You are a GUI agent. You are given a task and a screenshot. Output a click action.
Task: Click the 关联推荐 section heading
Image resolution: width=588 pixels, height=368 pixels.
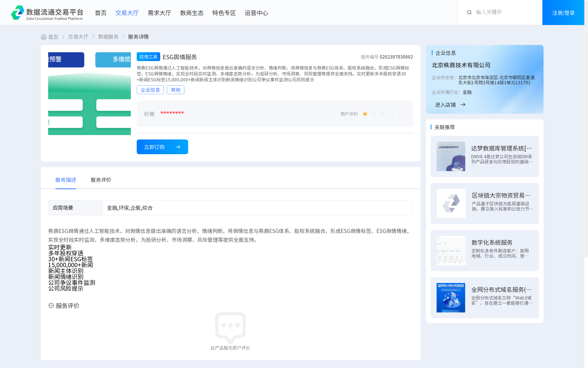(x=445, y=127)
